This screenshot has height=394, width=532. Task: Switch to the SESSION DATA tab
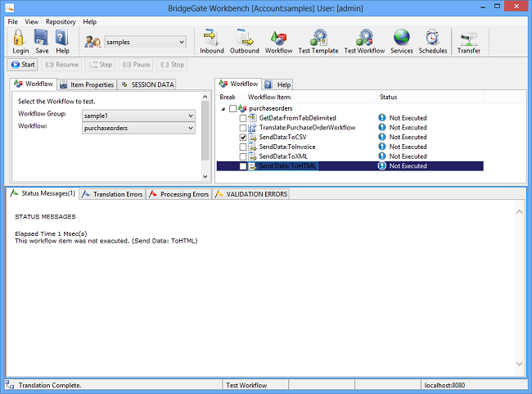tap(147, 84)
